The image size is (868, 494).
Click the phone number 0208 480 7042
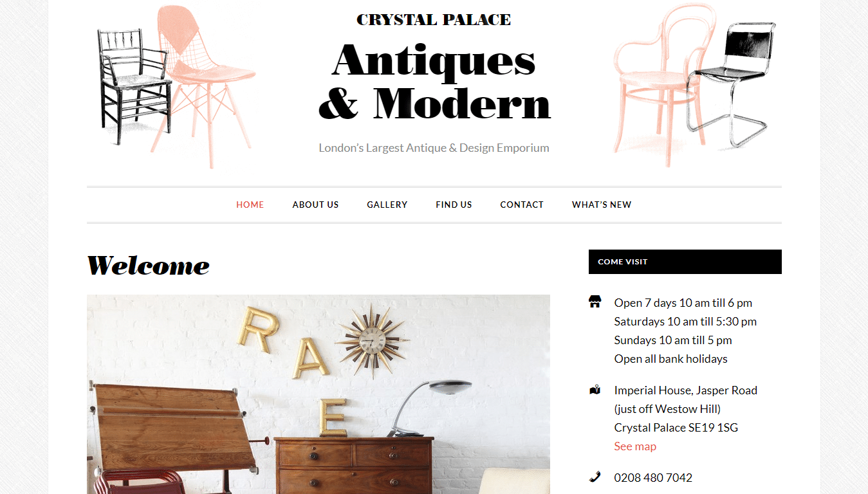[653, 478]
